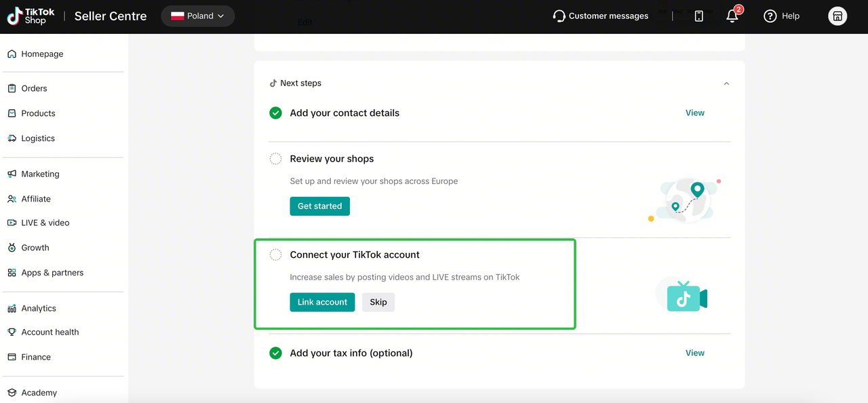868x403 pixels.
Task: Click the 'Connect your TikTok account' heading
Action: [x=355, y=255]
